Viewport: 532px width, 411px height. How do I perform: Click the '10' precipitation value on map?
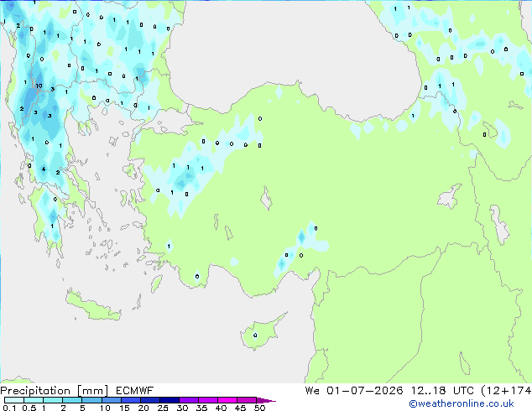[x=39, y=86]
